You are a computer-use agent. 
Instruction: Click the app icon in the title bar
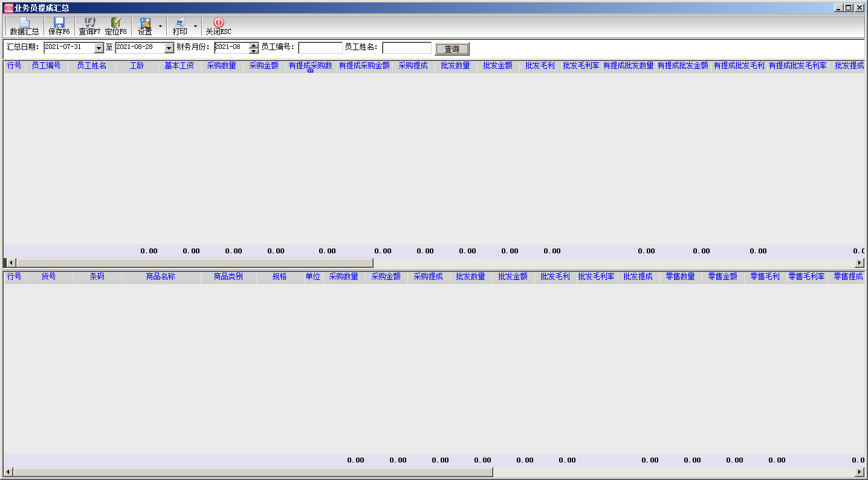point(8,8)
